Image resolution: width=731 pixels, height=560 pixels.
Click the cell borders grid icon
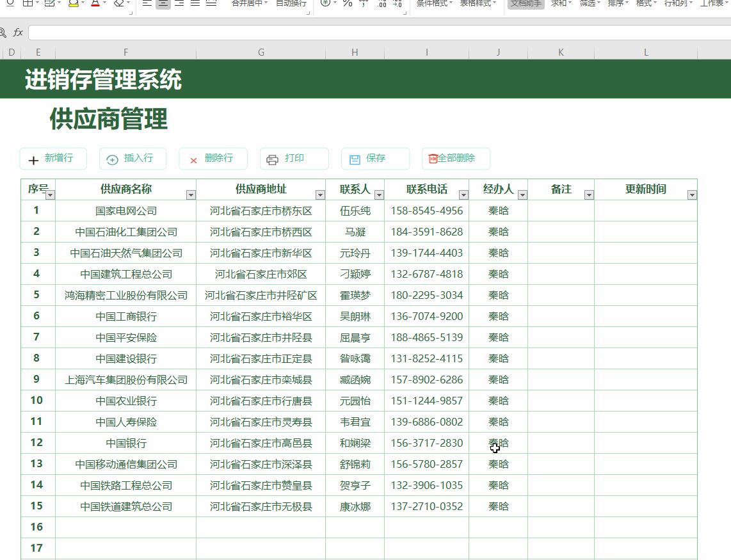[x=28, y=4]
